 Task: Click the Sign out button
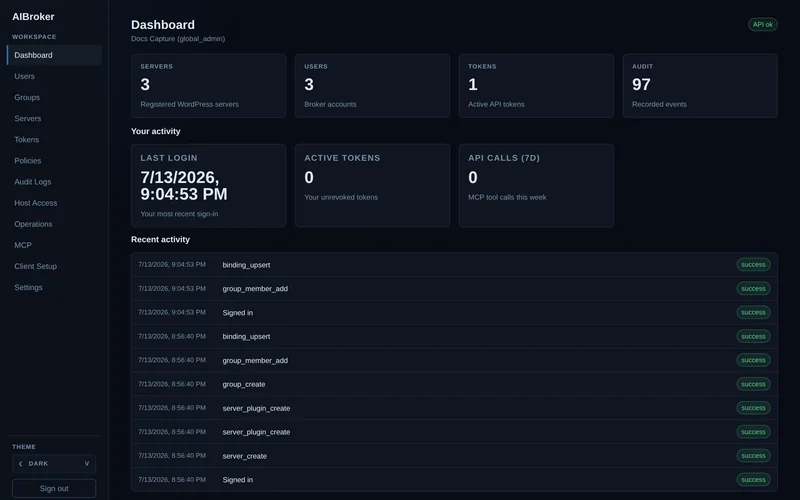click(54, 488)
